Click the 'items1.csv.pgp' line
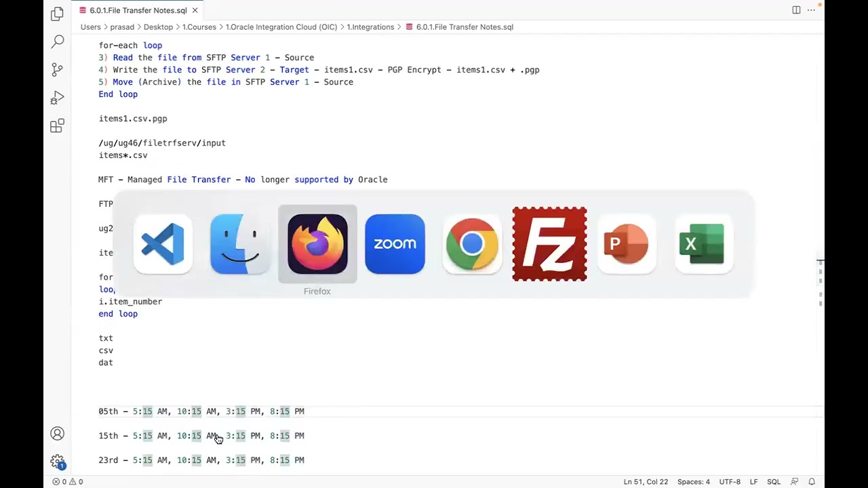 click(x=133, y=119)
